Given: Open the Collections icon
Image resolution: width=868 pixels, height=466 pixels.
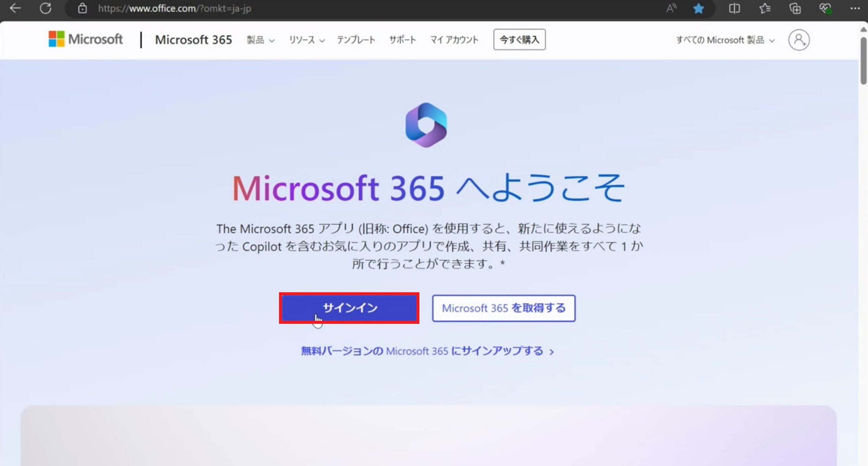Looking at the screenshot, I should 795,8.
